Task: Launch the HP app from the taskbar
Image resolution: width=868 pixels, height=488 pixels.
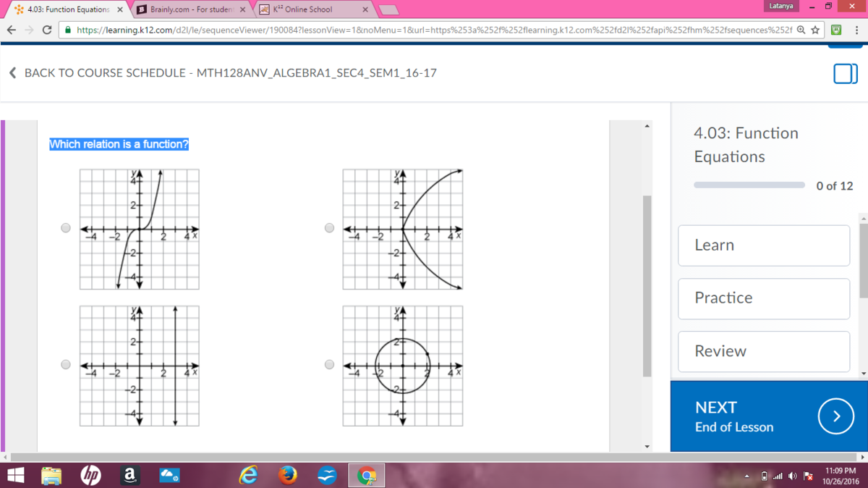Action: [x=90, y=476]
